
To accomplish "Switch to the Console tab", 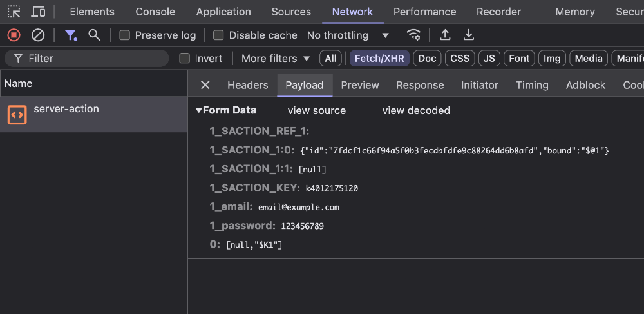I will (x=155, y=12).
